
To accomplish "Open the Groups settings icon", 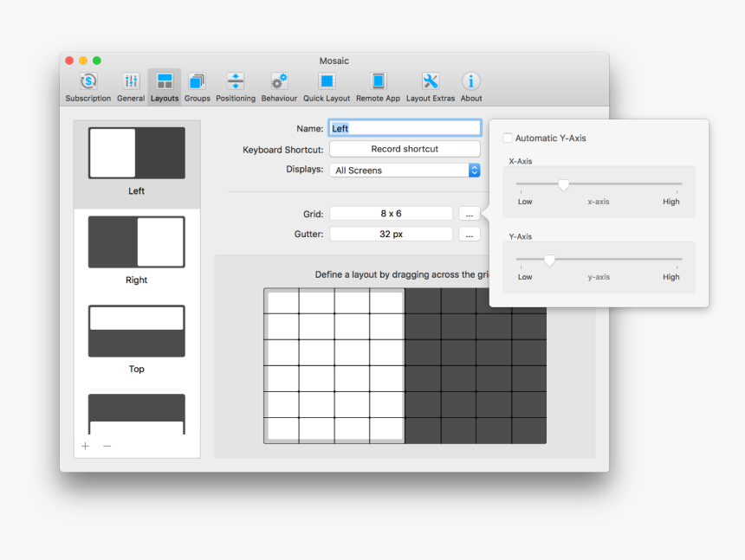I will (x=197, y=82).
